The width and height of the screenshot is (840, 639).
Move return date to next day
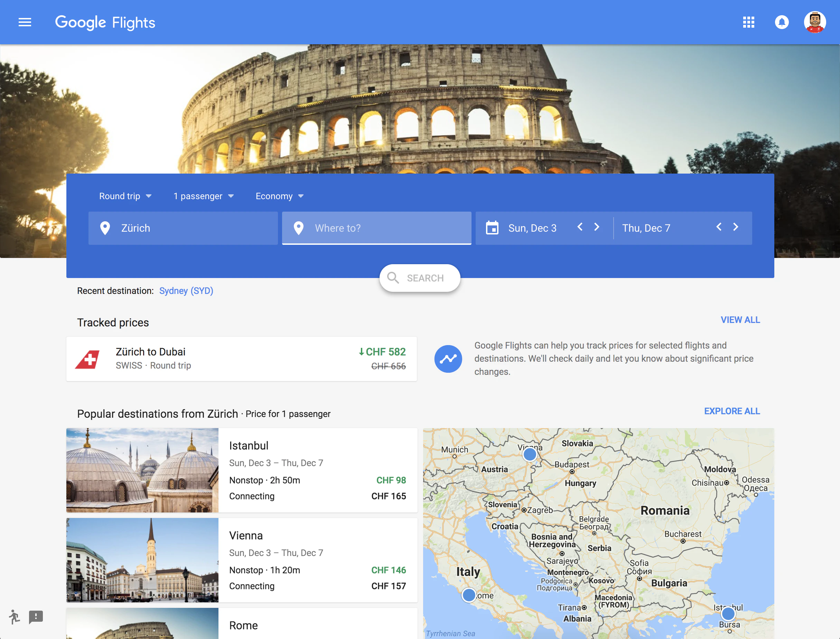pos(736,227)
